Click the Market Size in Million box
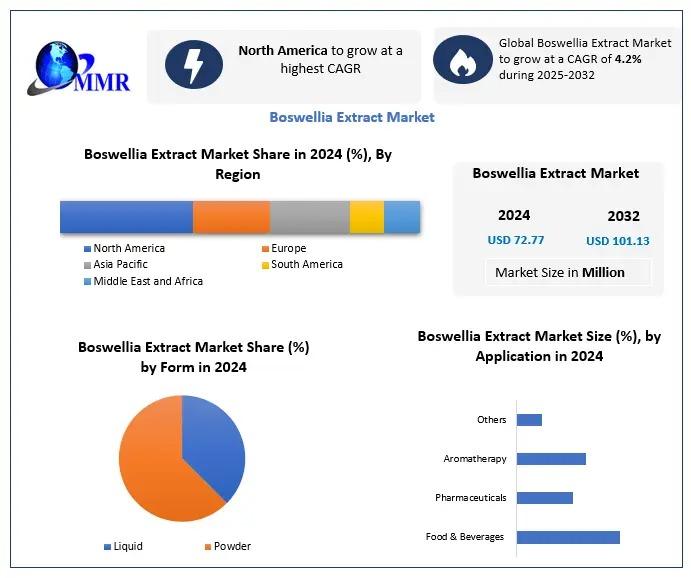Image resolution: width=691 pixels, height=578 pixels. pos(559,272)
